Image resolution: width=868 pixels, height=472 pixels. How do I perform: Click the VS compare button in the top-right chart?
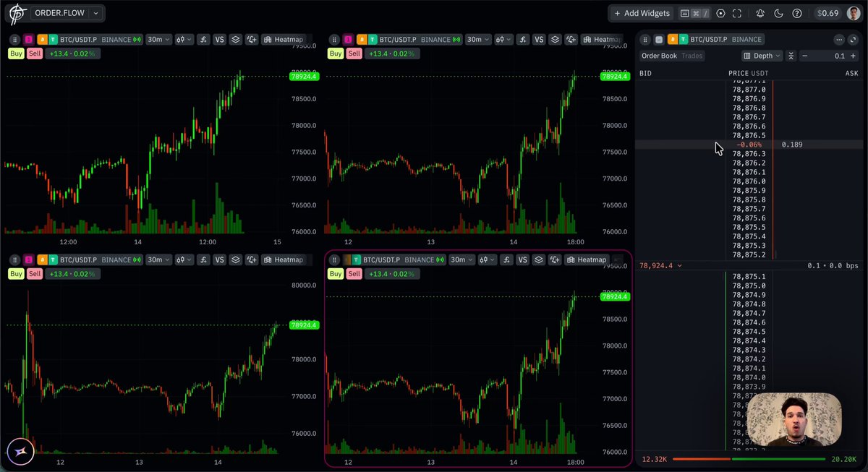[539, 39]
